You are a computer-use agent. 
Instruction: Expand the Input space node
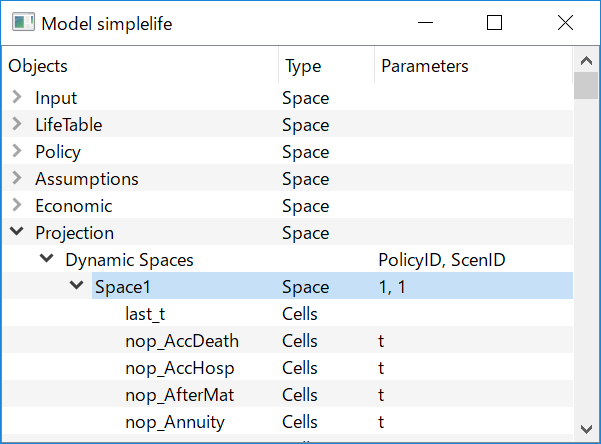[16, 97]
